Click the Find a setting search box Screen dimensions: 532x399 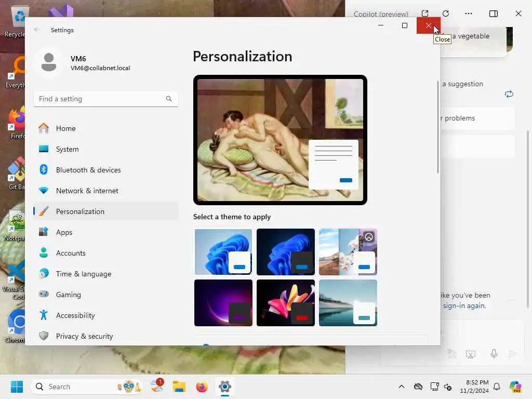pyautogui.click(x=106, y=99)
